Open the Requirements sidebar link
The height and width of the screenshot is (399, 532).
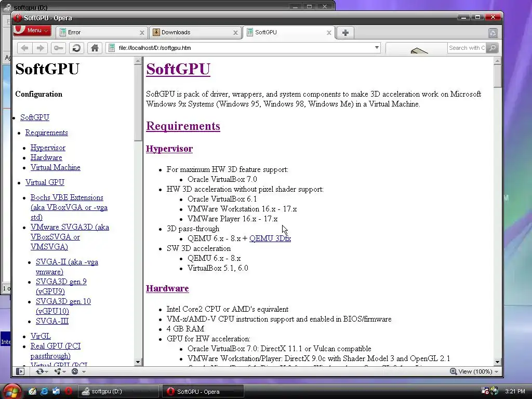click(x=46, y=132)
